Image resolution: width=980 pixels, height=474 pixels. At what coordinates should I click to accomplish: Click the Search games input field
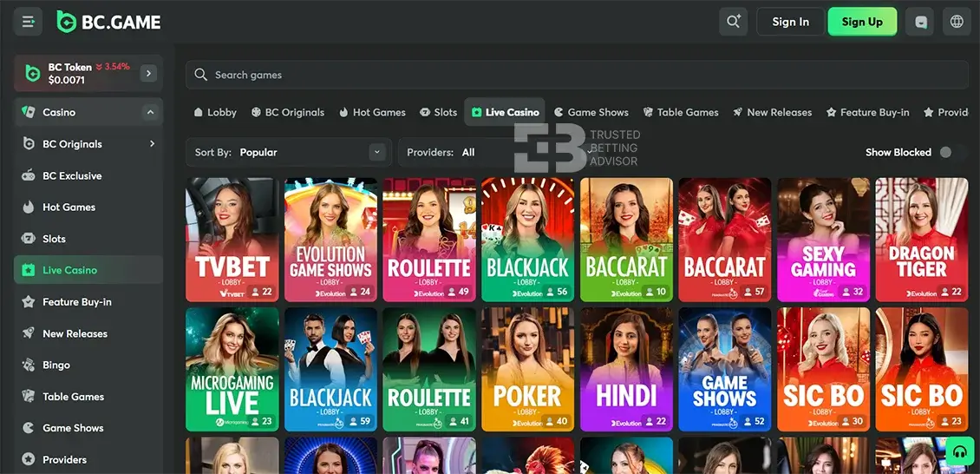[x=577, y=75]
